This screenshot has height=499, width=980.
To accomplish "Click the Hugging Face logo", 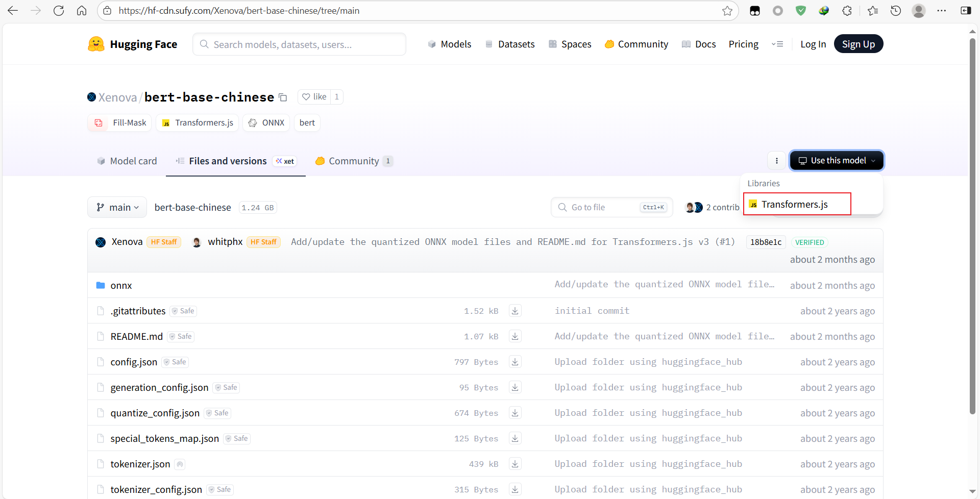I will pyautogui.click(x=132, y=44).
